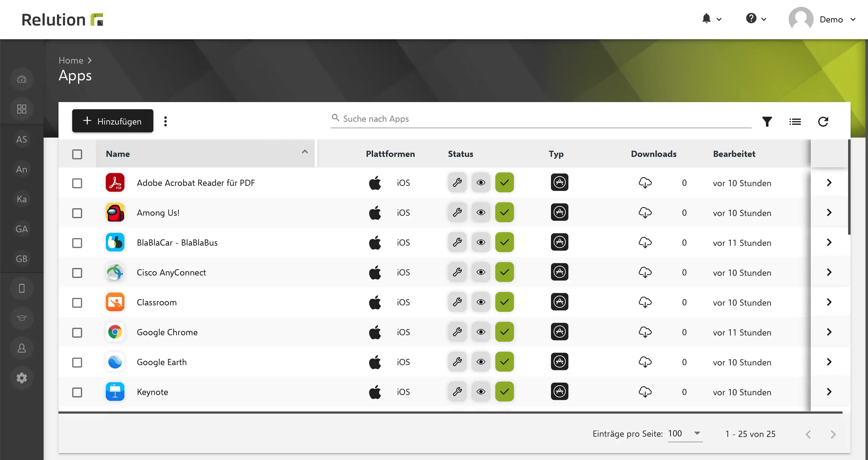Open the filter icon in the toolbar
The image size is (868, 460).
point(767,121)
